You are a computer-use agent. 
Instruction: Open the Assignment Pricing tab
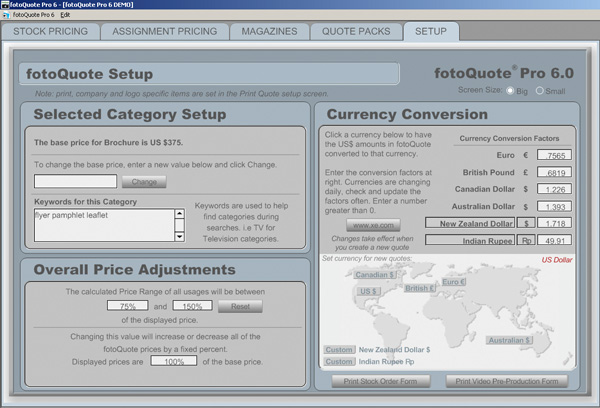(x=164, y=32)
